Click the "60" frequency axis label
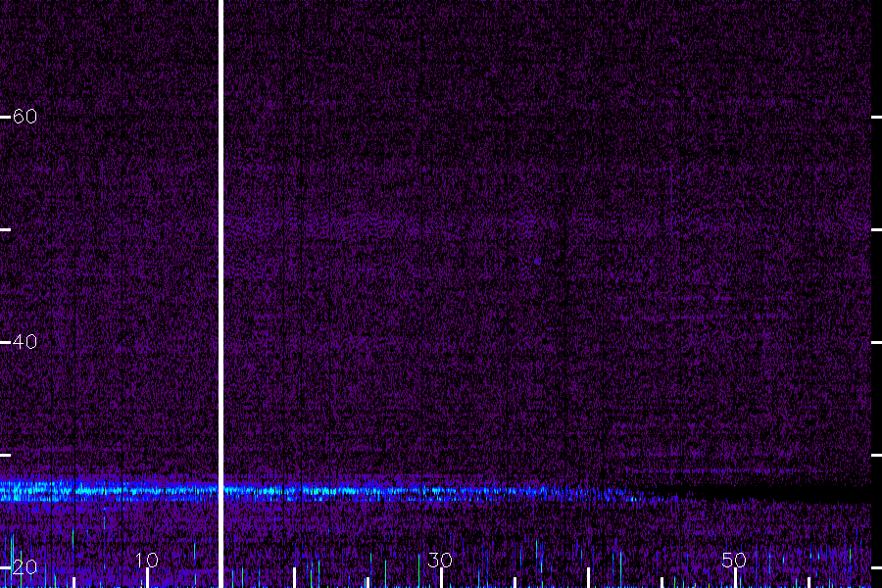This screenshot has width=882, height=588. 24,117
